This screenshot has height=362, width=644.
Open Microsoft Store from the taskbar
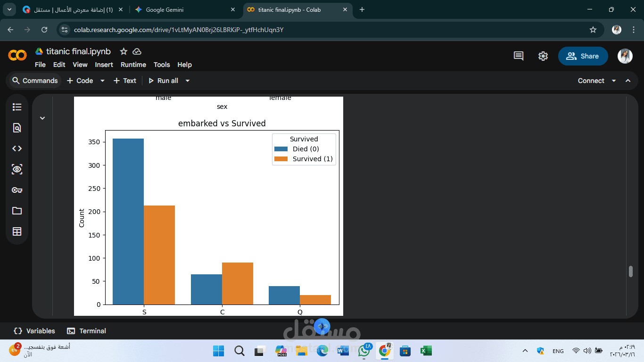click(x=405, y=351)
